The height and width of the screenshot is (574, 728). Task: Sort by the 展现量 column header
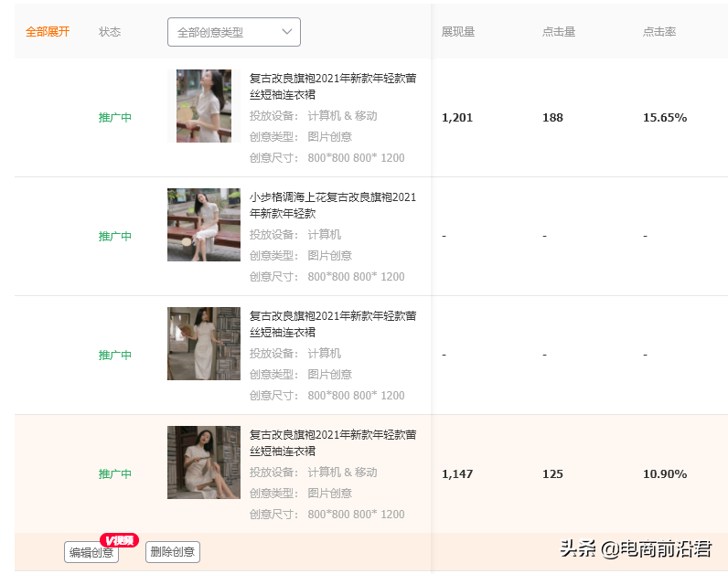tap(458, 32)
